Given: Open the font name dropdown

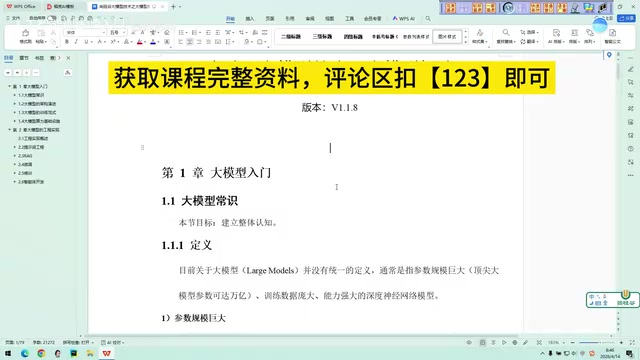Looking at the screenshot, I should [x=104, y=32].
